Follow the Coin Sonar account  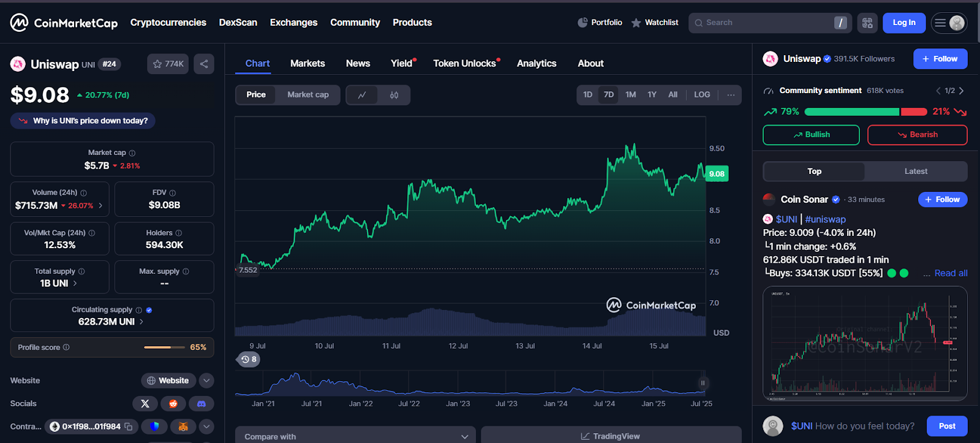pyautogui.click(x=943, y=200)
